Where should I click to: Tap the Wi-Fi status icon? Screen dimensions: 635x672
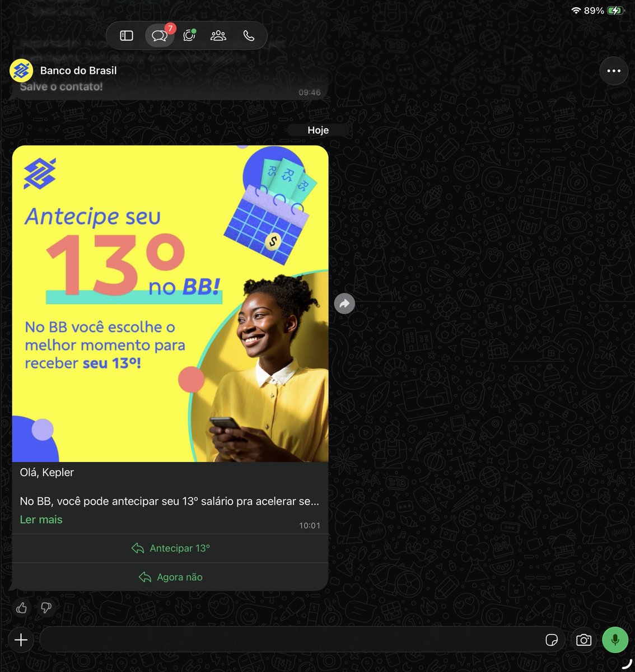tap(576, 11)
